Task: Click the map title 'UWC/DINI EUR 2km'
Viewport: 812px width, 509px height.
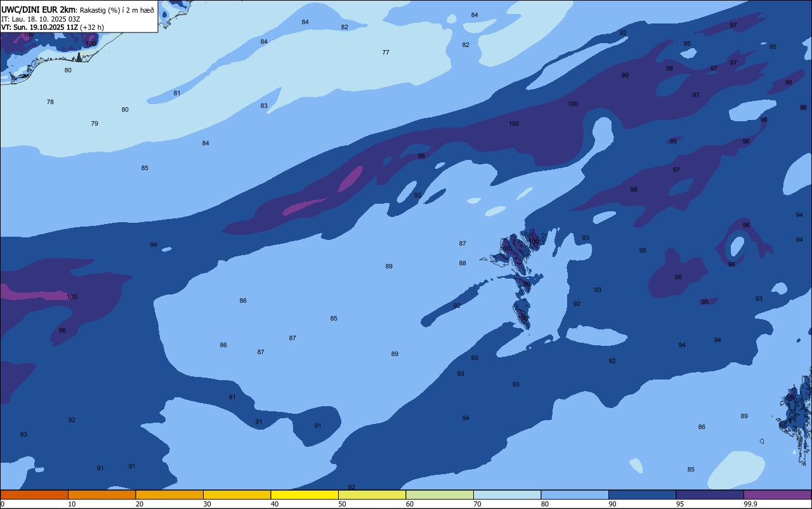Action: pyautogui.click(x=39, y=10)
